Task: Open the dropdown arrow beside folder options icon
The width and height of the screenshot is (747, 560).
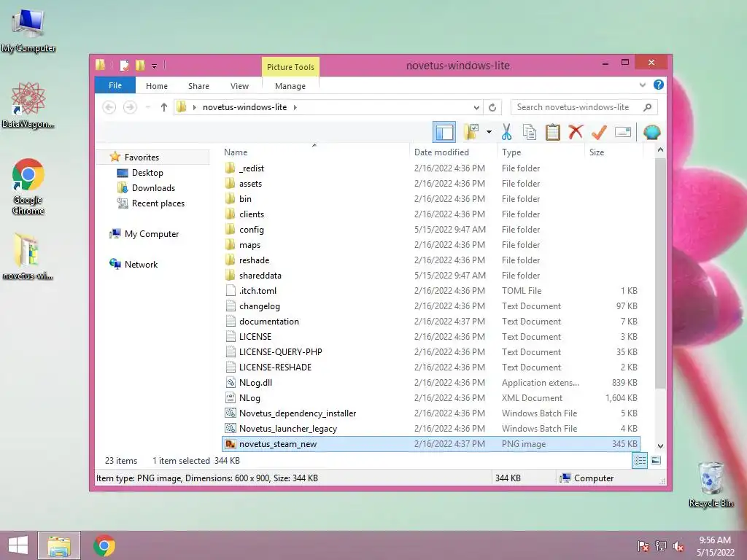Action: coord(489,132)
